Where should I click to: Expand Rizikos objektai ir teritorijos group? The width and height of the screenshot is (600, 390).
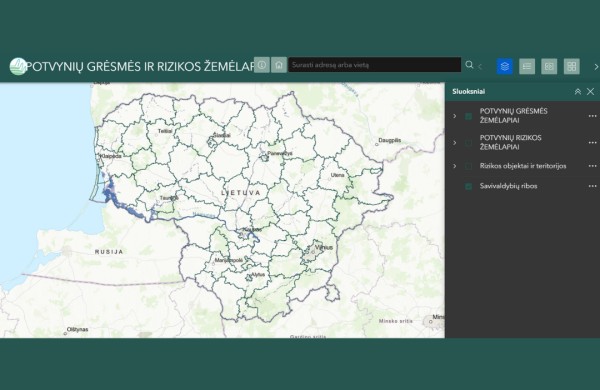[455, 166]
